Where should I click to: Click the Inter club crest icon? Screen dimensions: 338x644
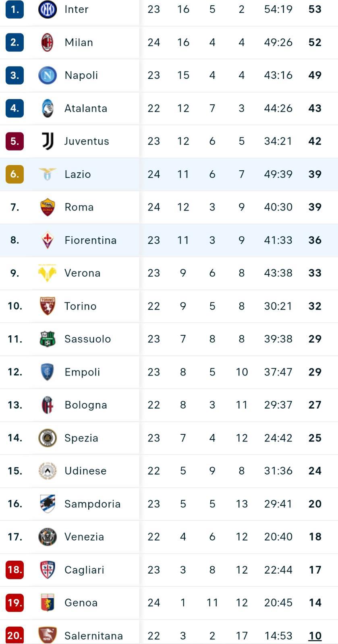(48, 9)
